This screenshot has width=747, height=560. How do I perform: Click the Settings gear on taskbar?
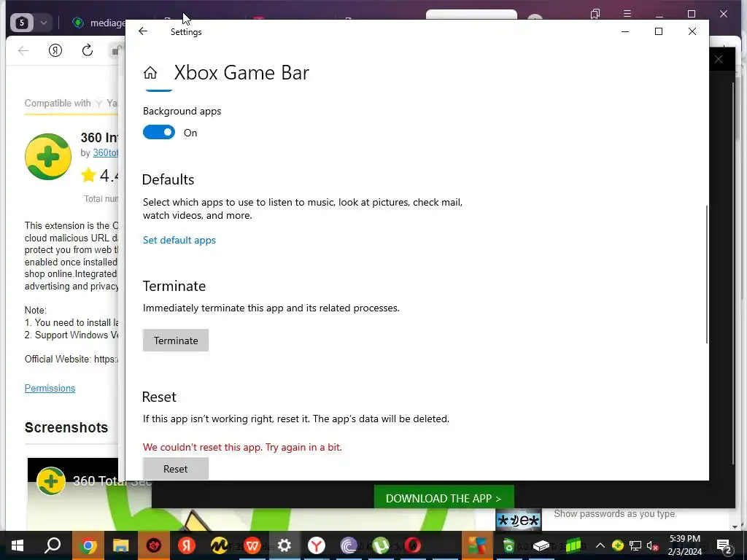point(285,545)
